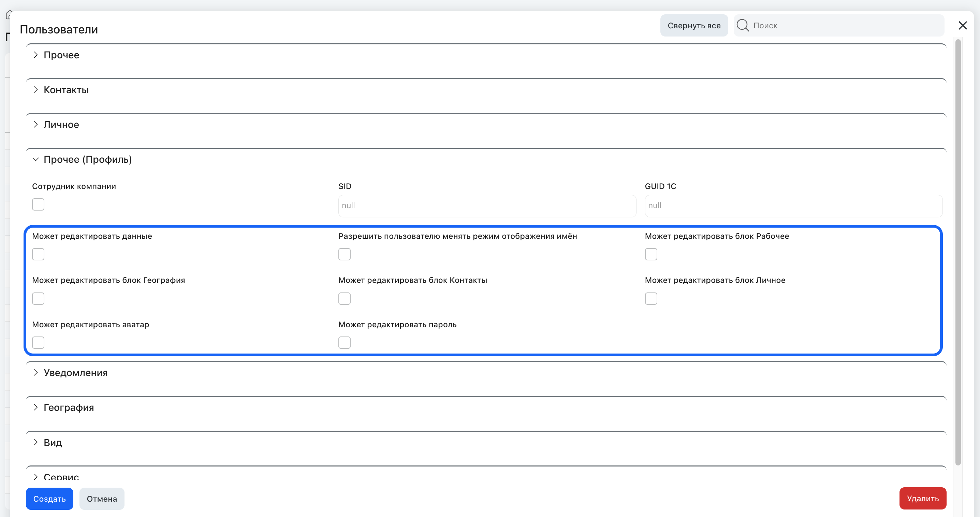Click the Пользователи dialog title

point(59,29)
